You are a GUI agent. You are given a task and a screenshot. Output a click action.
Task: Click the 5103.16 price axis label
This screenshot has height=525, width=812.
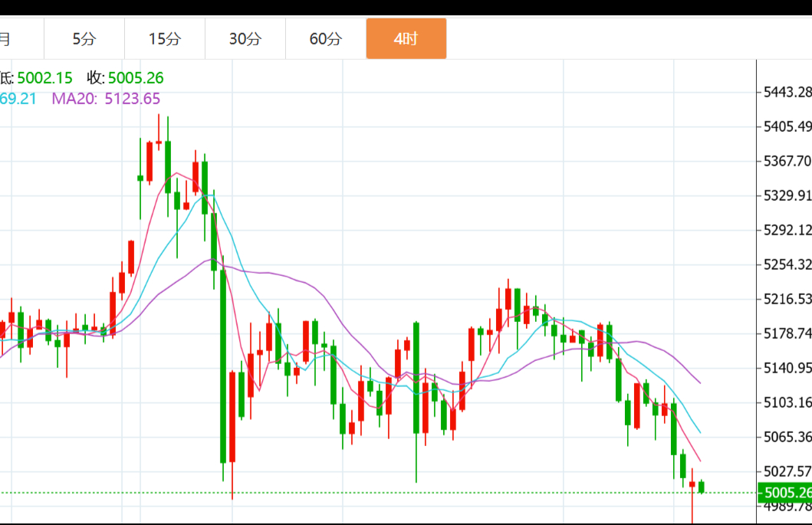(787, 402)
